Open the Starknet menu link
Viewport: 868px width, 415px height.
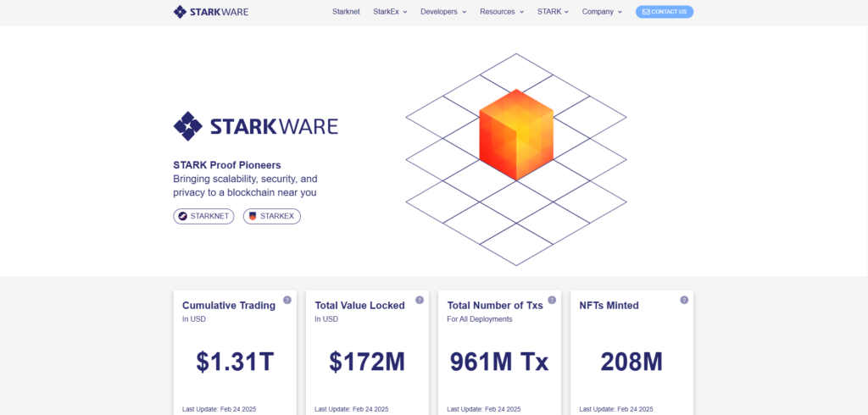[x=346, y=12]
